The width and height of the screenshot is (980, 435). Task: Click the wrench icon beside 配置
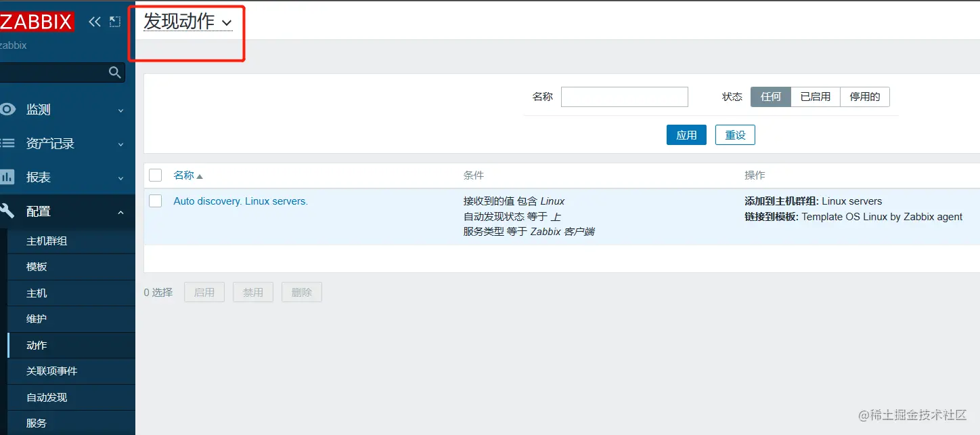7,211
